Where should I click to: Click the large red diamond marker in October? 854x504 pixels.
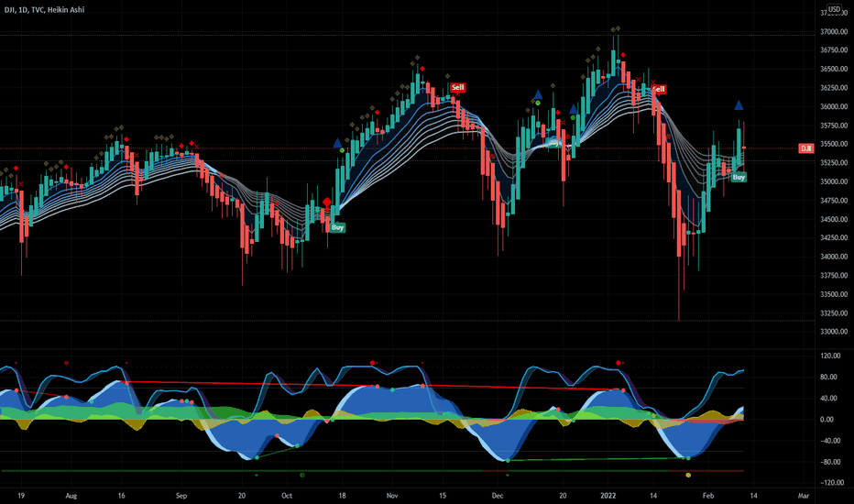pos(327,203)
